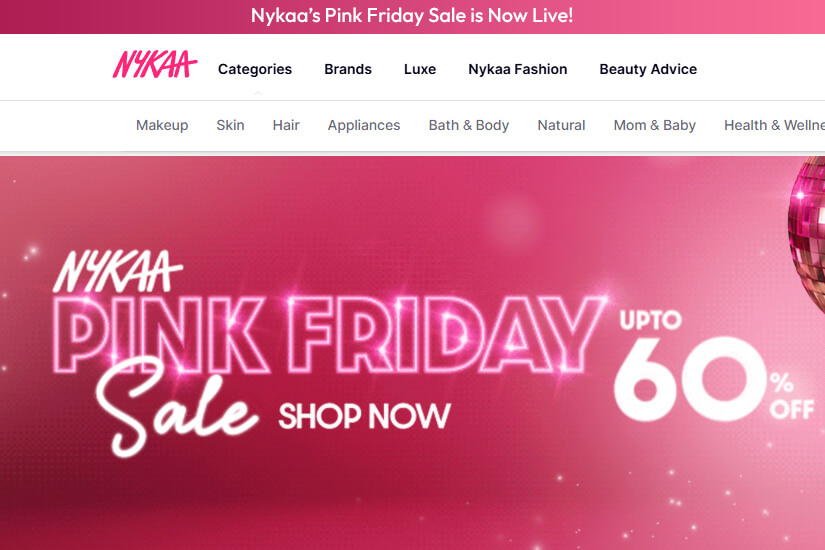Screen dimensions: 825x550
Task: Click the Upto 60% Off banner offer
Action: click(713, 367)
